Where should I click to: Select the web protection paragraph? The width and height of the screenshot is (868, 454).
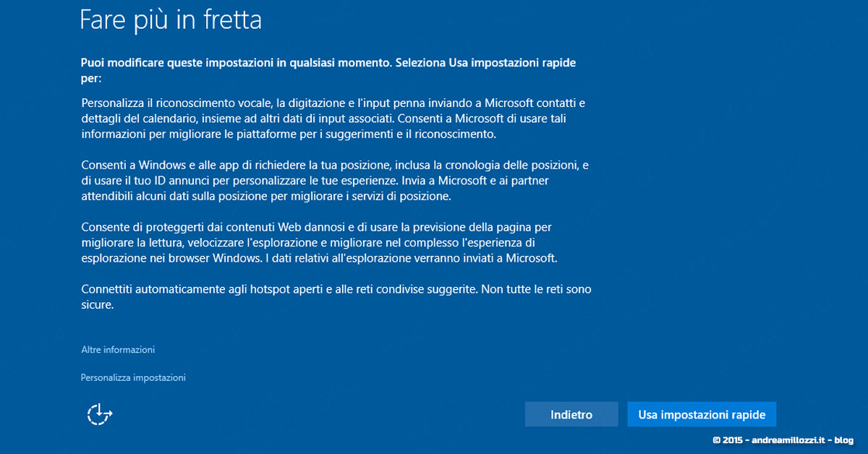click(333, 242)
